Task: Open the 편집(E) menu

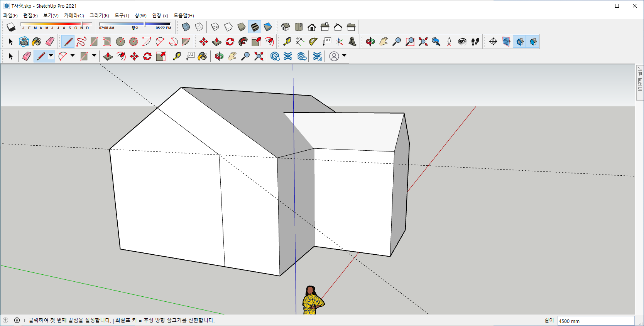Action: (30, 16)
